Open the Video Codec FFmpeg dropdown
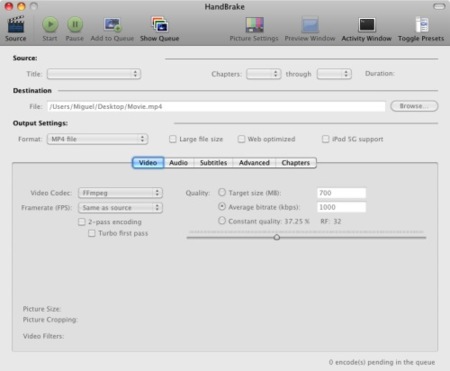The width and height of the screenshot is (450, 371). [x=120, y=193]
